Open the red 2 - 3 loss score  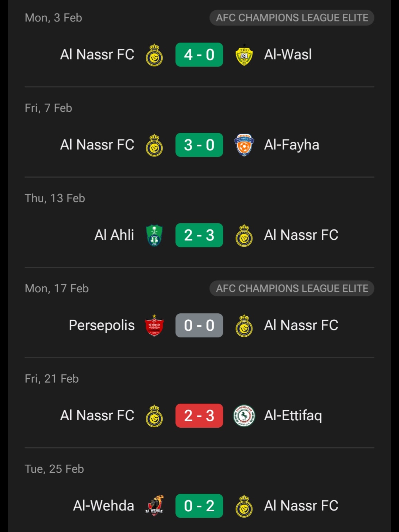click(199, 416)
